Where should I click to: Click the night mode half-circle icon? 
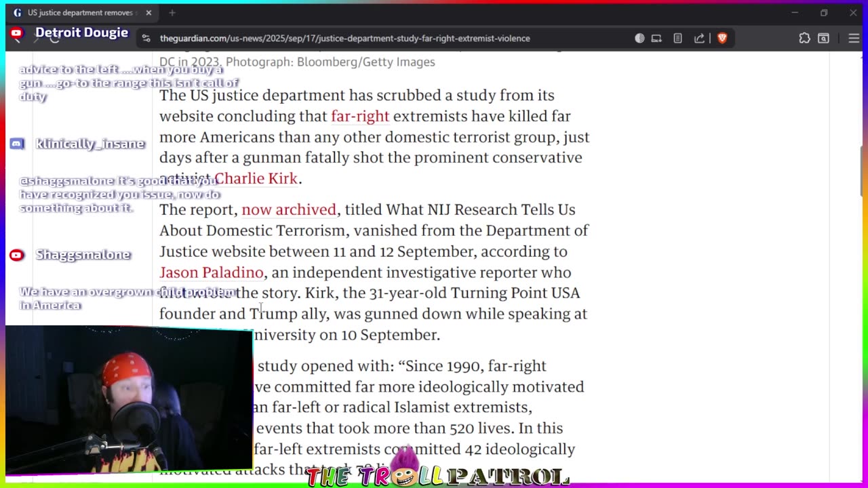(639, 39)
